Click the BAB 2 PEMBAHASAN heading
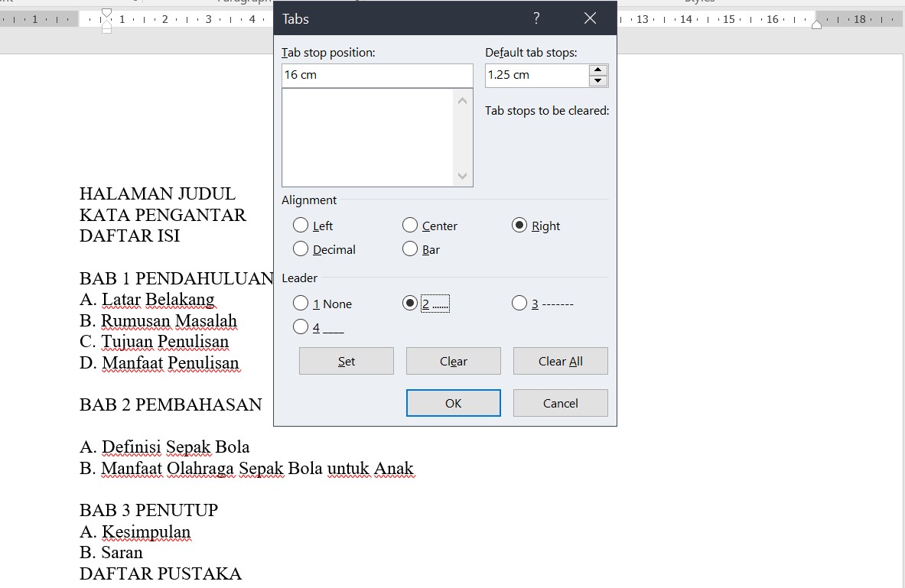 pyautogui.click(x=171, y=404)
